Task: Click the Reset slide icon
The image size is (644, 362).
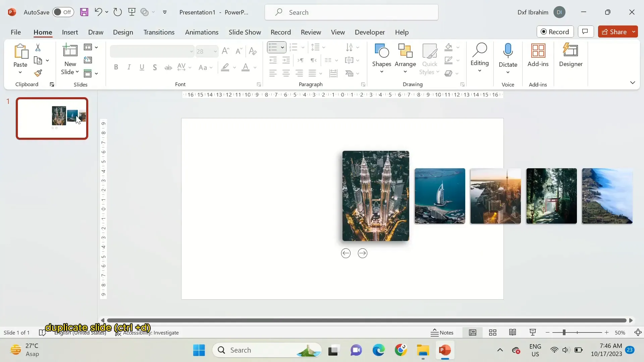Action: (x=88, y=60)
